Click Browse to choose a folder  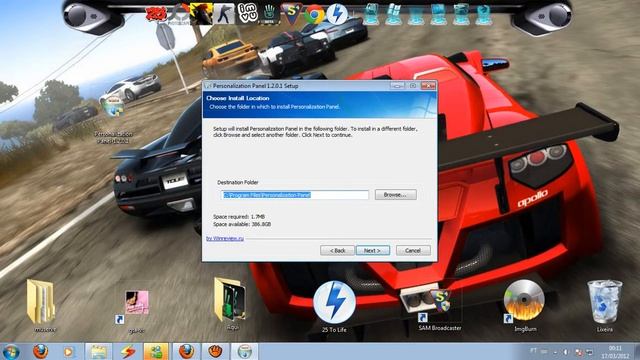pos(396,195)
